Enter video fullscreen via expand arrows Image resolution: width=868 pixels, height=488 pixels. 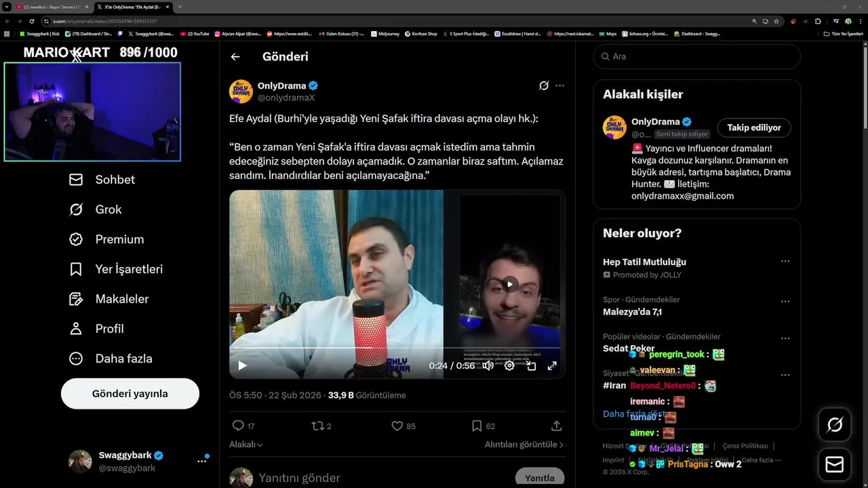(x=552, y=365)
